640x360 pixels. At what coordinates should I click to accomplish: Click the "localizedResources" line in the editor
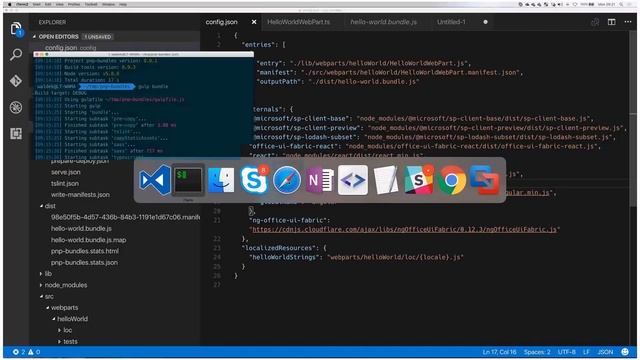(x=284, y=248)
